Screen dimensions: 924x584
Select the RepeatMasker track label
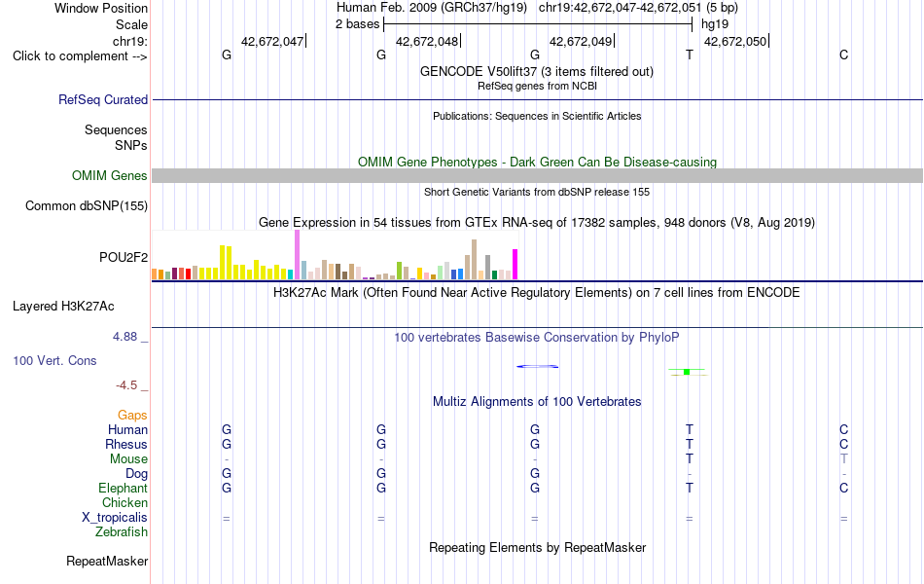(x=107, y=561)
